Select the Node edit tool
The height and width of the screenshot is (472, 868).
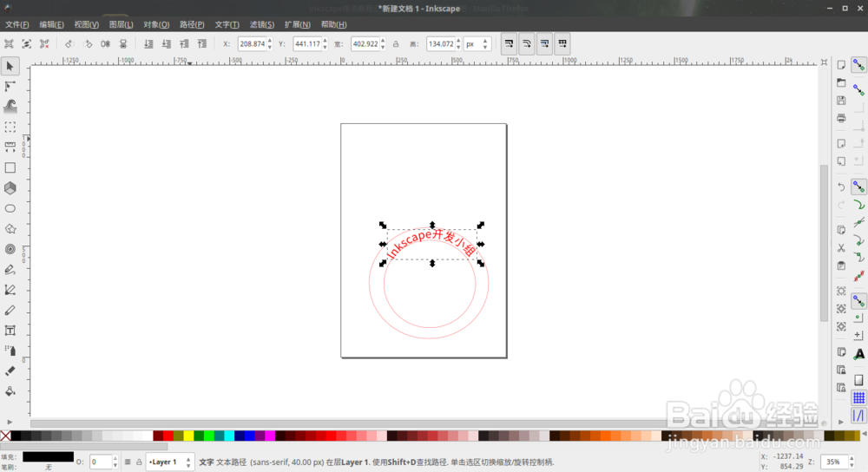tap(10, 86)
